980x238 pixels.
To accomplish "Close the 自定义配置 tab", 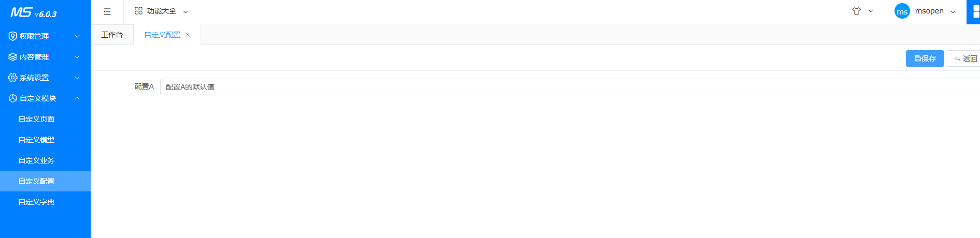I will click(188, 35).
